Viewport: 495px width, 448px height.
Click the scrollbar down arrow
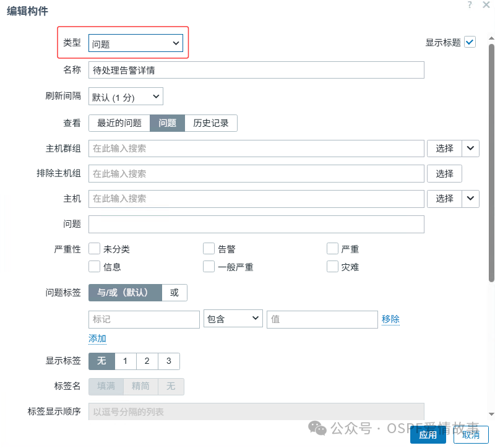[x=491, y=414]
